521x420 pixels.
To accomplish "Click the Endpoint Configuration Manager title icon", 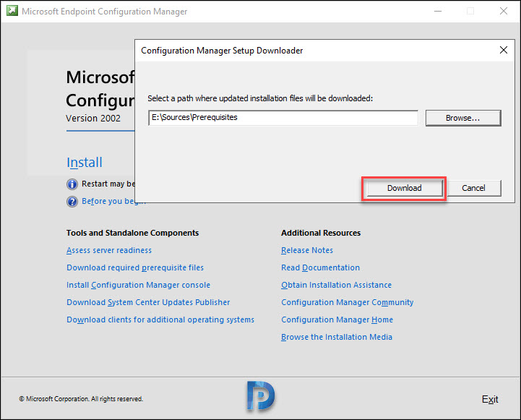I will (12, 11).
